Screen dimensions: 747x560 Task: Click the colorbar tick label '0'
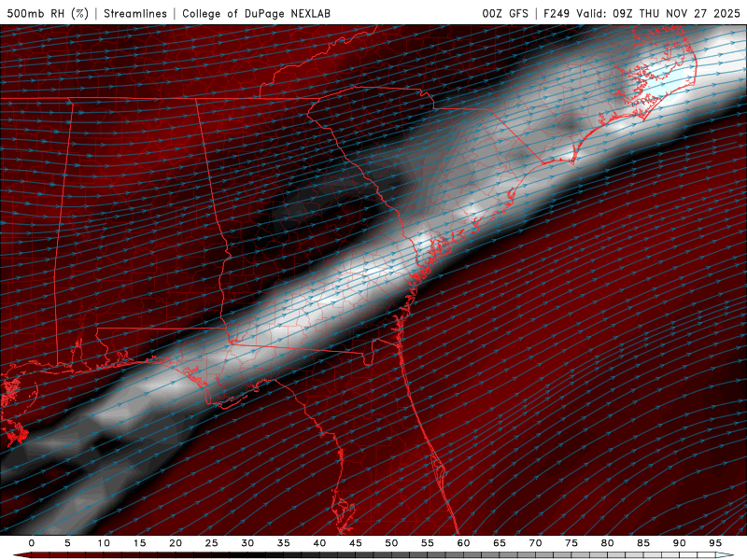(x=32, y=543)
